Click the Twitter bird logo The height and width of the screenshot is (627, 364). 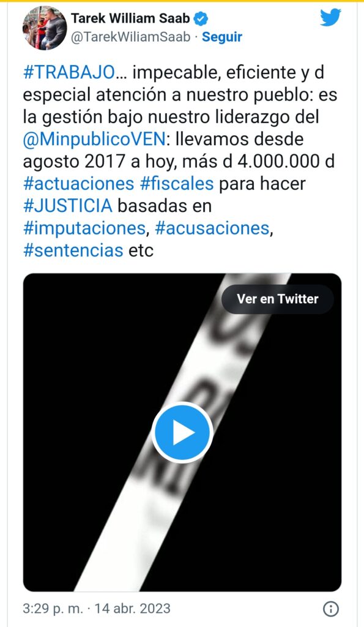(x=330, y=18)
